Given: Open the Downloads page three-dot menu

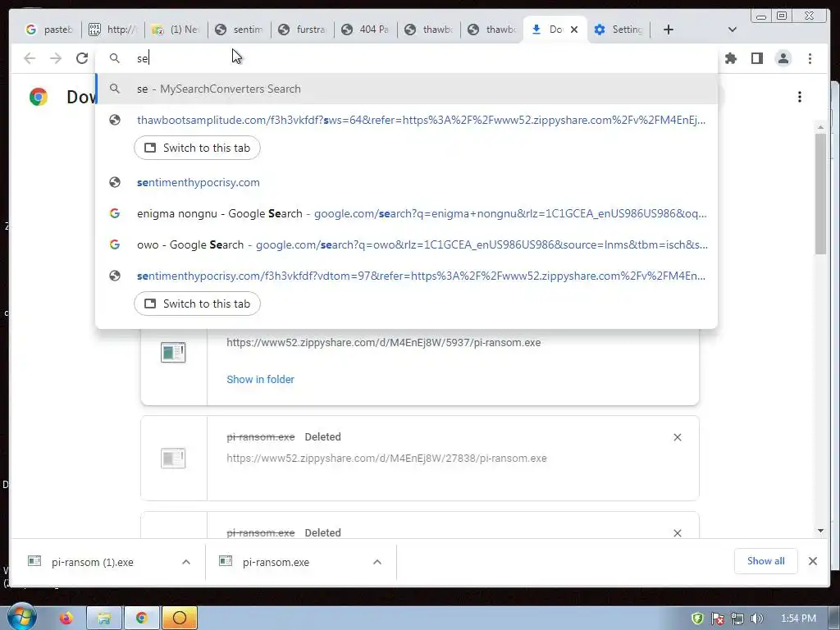Looking at the screenshot, I should coord(799,97).
